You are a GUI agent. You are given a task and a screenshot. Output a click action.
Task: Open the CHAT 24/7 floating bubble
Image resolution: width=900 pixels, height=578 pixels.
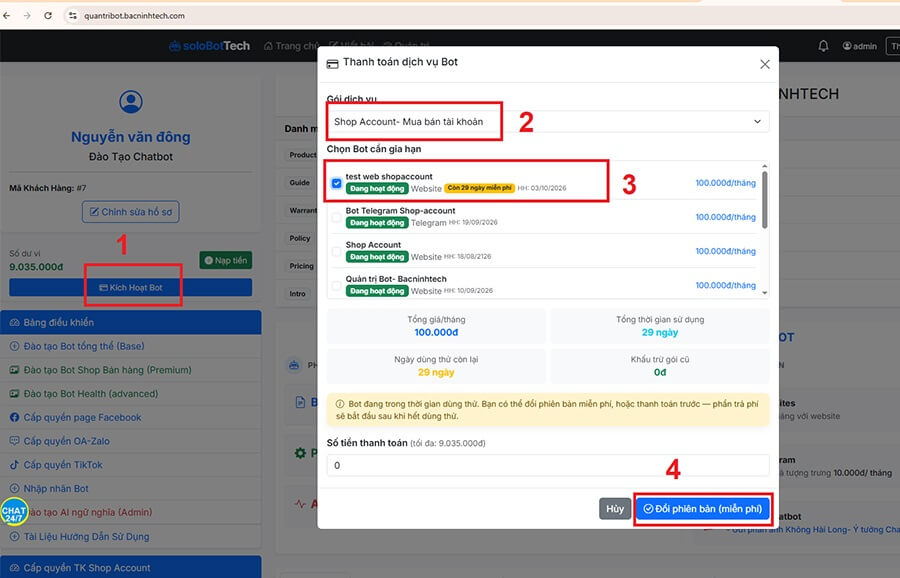click(14, 511)
